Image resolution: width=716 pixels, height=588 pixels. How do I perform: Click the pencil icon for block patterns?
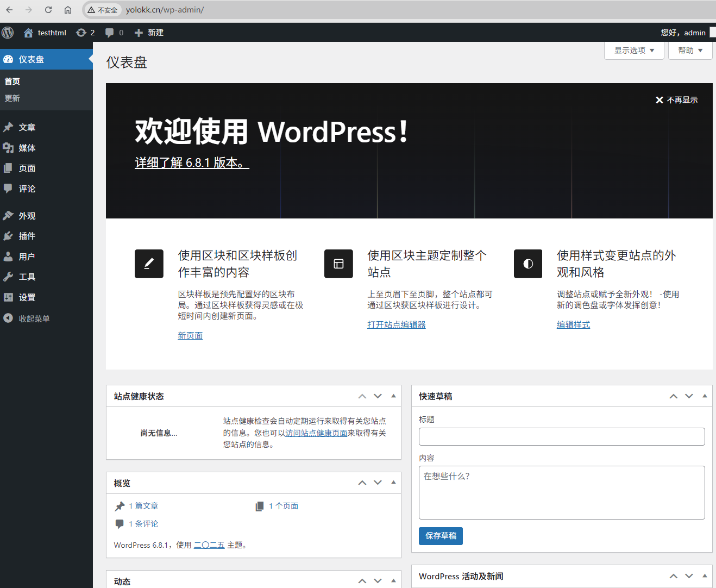[149, 264]
